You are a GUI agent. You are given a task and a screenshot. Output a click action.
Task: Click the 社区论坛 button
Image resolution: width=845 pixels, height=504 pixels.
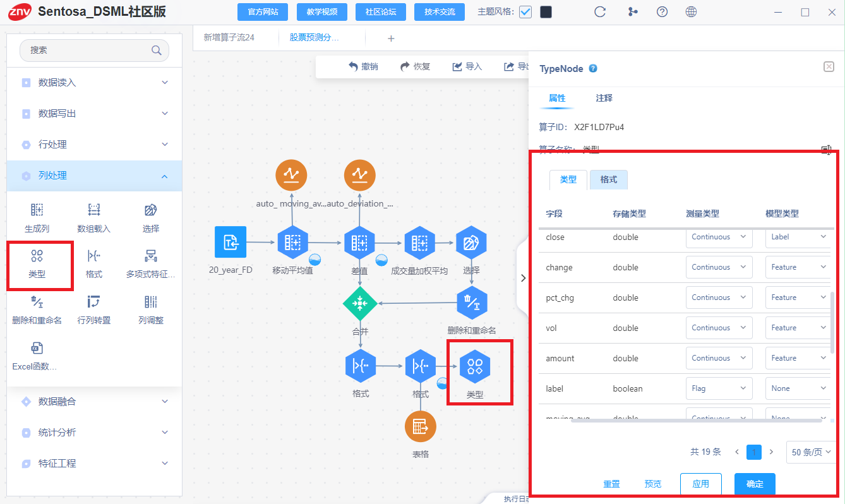[x=381, y=12]
